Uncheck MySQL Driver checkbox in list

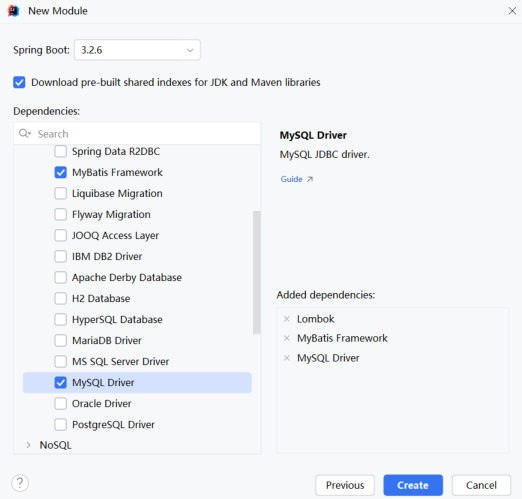pyautogui.click(x=60, y=382)
